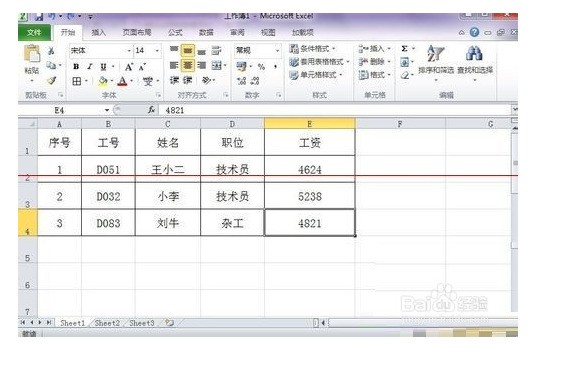Click the Paste (粘贴) clipboard icon
The width and height of the screenshot is (584, 369).
32,54
